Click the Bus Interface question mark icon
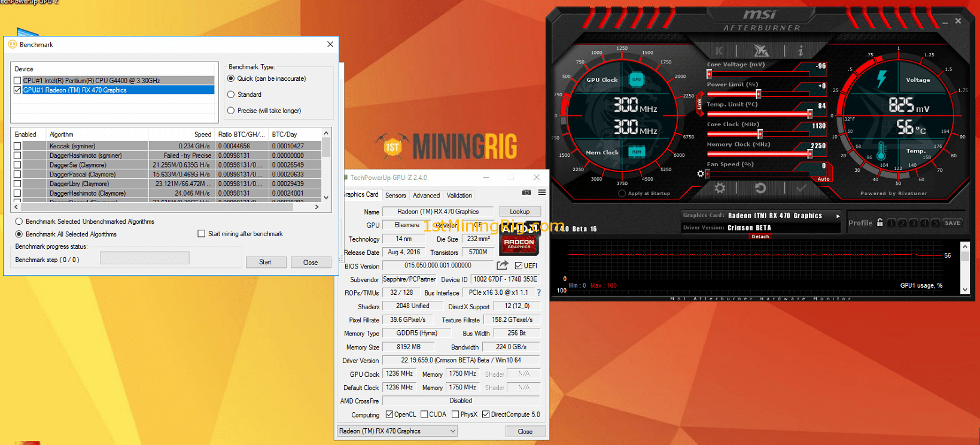The width and height of the screenshot is (980, 445). pos(538,292)
